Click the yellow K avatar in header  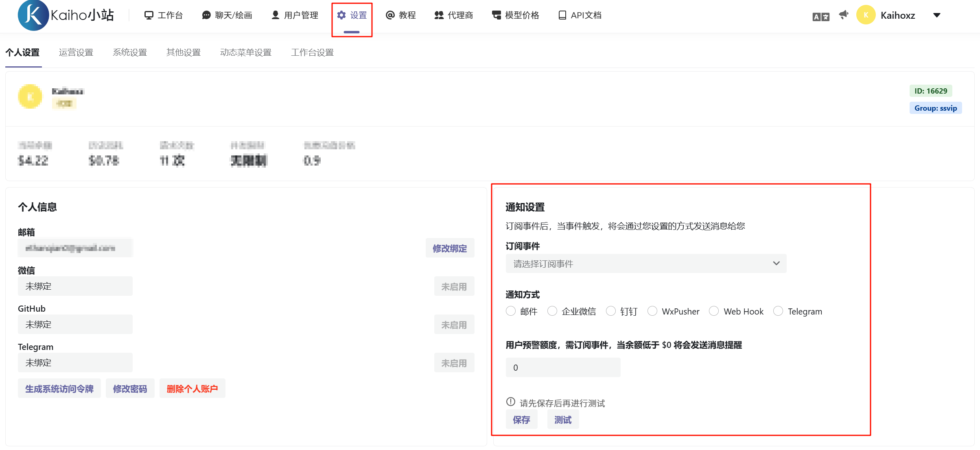(x=866, y=15)
